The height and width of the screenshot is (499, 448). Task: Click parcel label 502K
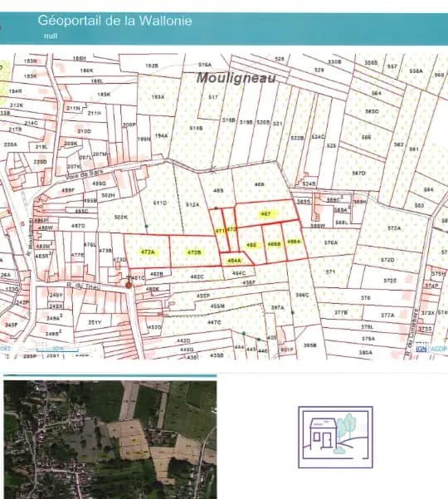point(121,217)
